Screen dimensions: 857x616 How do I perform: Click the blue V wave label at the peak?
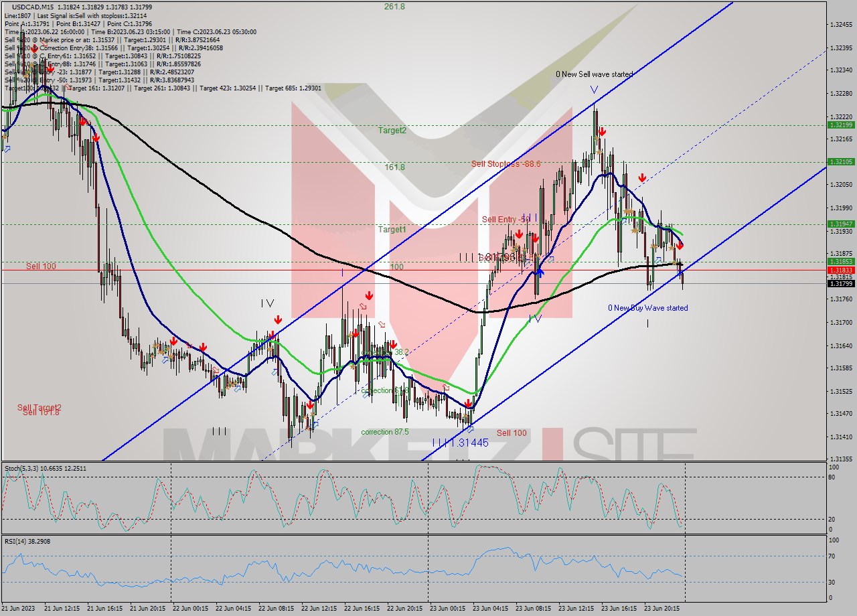[594, 89]
